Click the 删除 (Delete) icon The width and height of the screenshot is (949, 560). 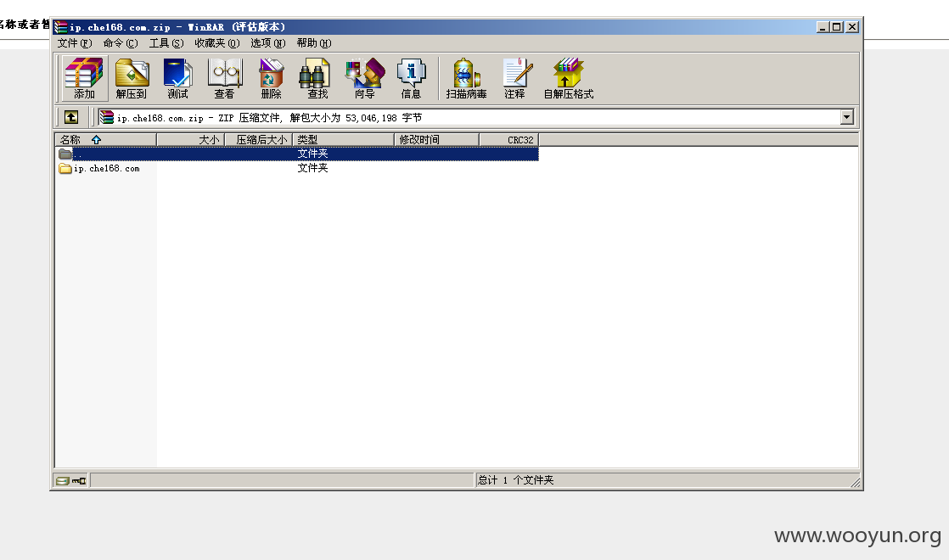271,78
